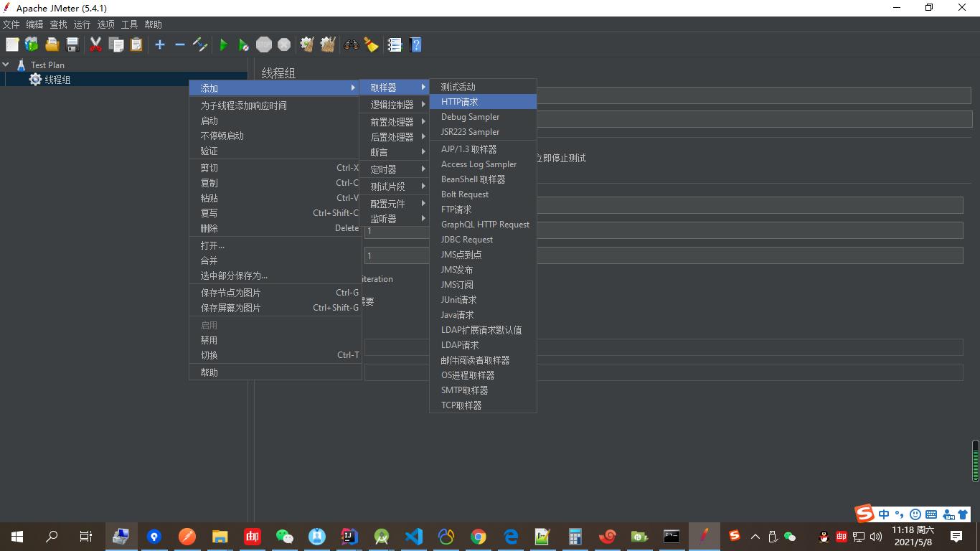Click the Open file folder icon
The height and width of the screenshot is (551, 980).
coord(52,44)
